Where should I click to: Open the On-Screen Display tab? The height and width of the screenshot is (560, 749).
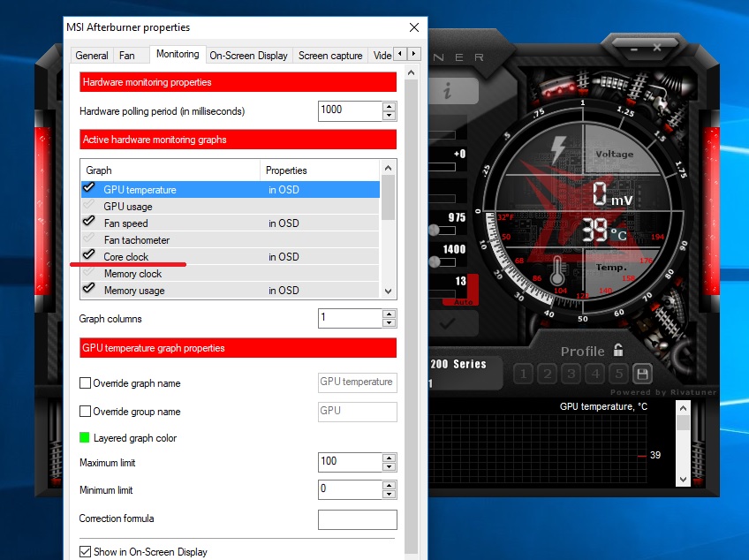click(x=248, y=56)
